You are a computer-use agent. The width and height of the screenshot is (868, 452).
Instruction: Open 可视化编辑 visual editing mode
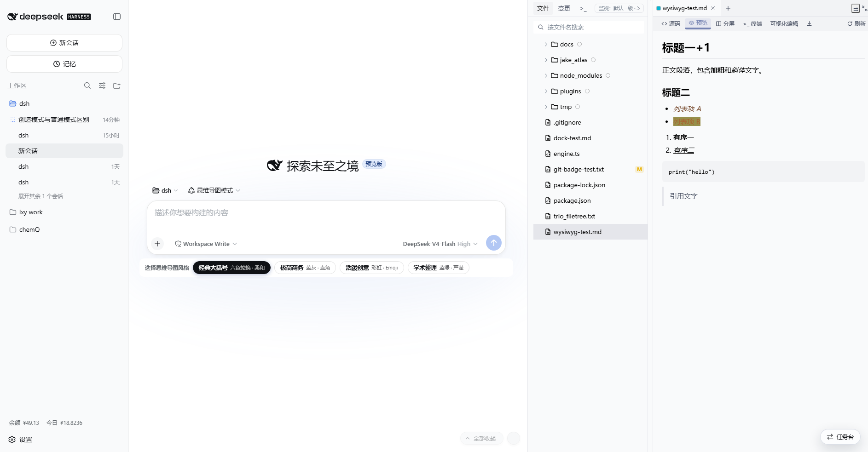coord(784,23)
